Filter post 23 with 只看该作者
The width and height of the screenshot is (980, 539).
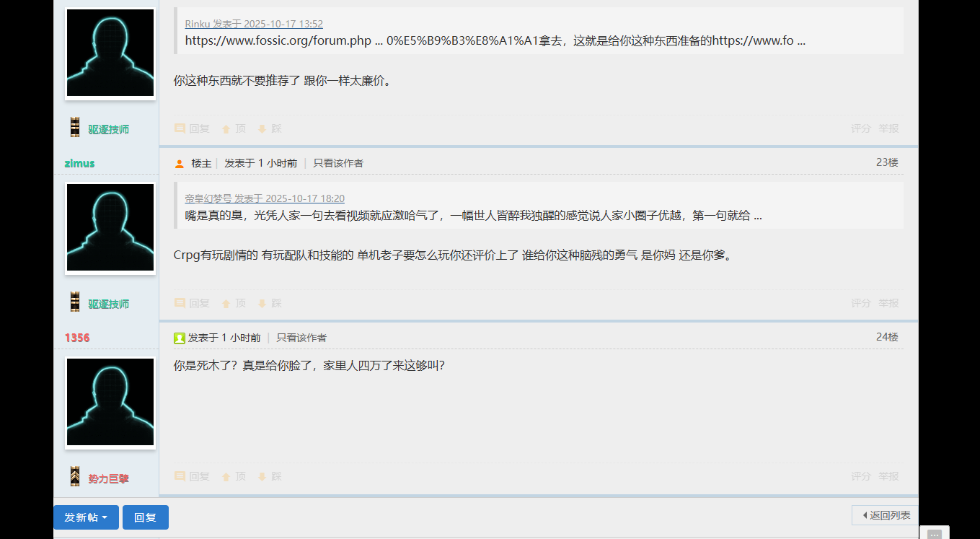pyautogui.click(x=338, y=163)
